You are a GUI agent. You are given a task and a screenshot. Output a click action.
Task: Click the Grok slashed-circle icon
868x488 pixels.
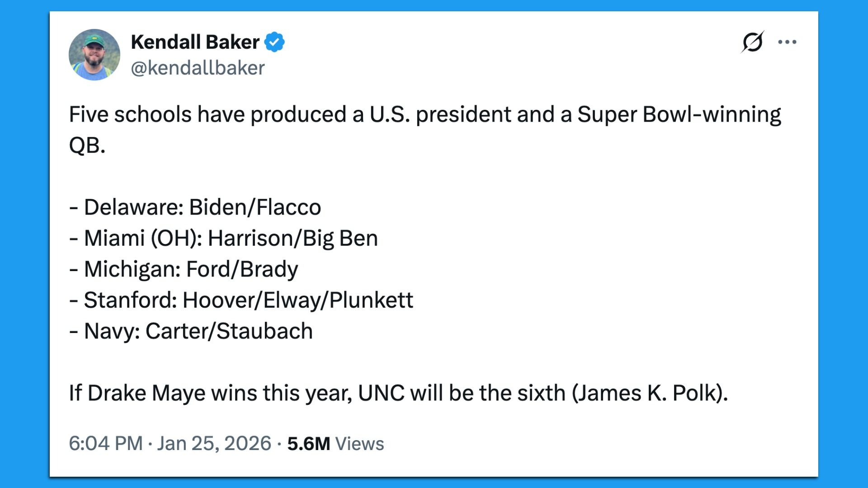[x=752, y=42]
